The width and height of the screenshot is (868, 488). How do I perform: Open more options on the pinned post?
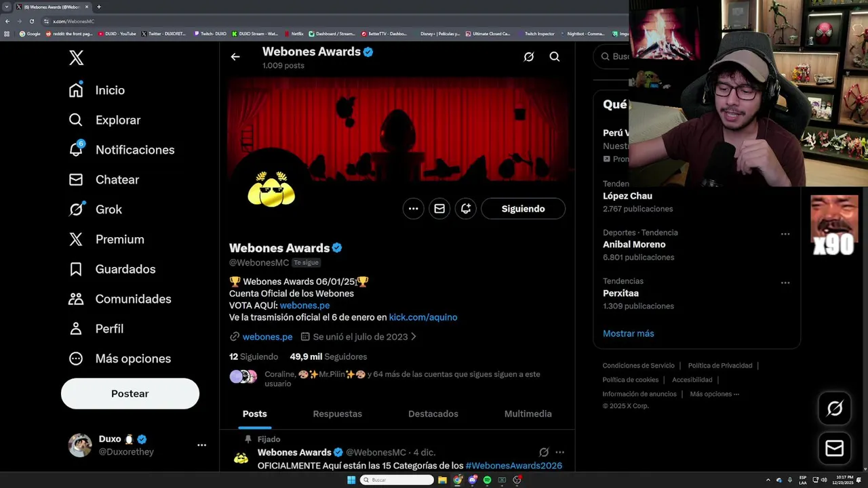(560, 452)
